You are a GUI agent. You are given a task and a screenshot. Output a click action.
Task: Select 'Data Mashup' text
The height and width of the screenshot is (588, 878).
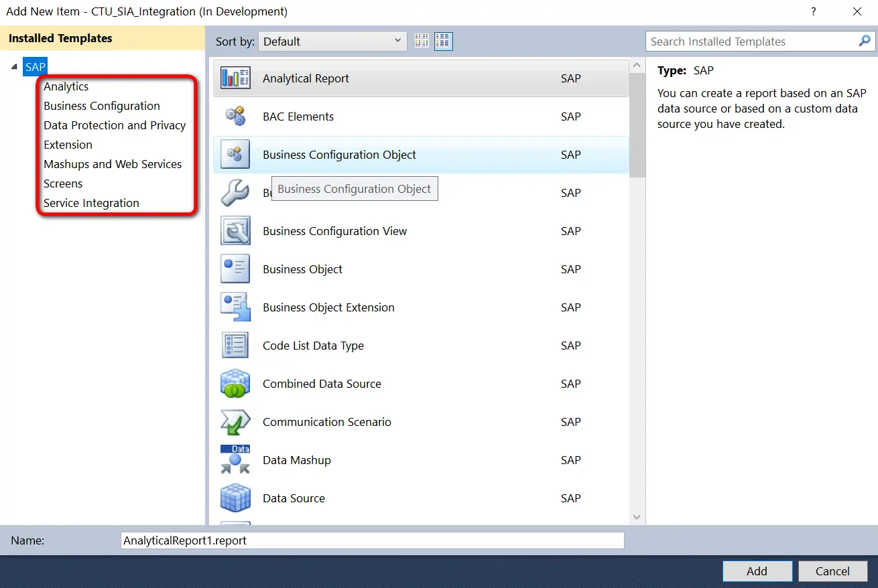tap(297, 460)
